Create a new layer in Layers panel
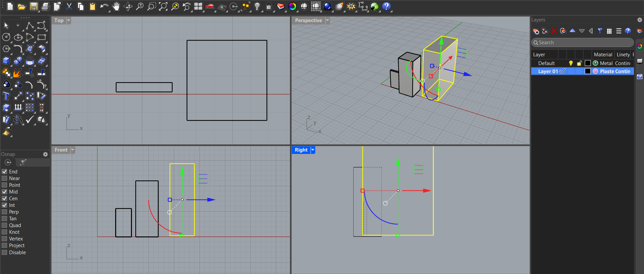 (536, 31)
